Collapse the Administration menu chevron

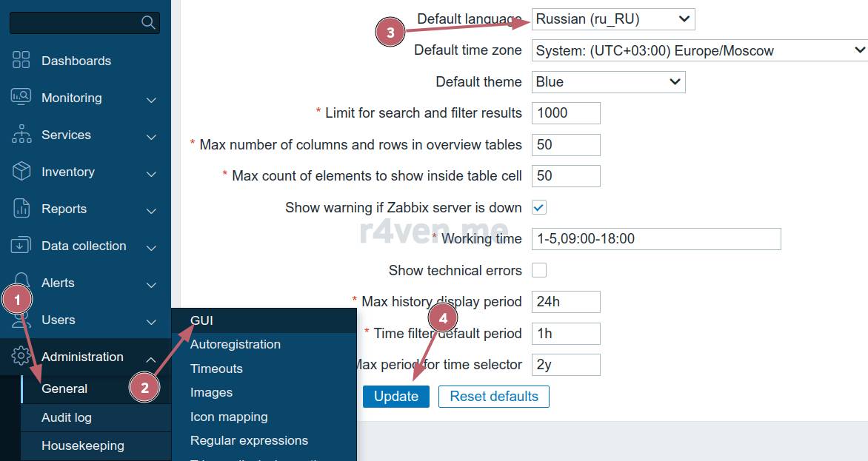click(x=151, y=358)
